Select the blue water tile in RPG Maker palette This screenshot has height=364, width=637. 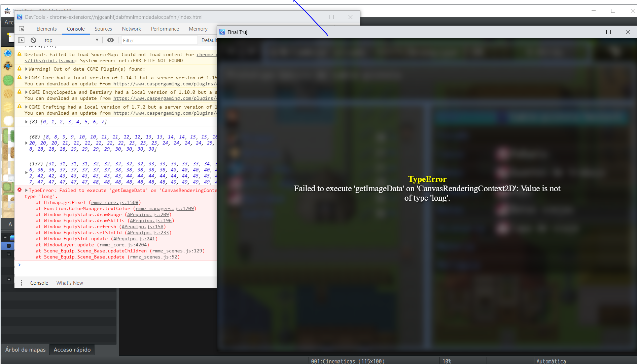pos(8,53)
